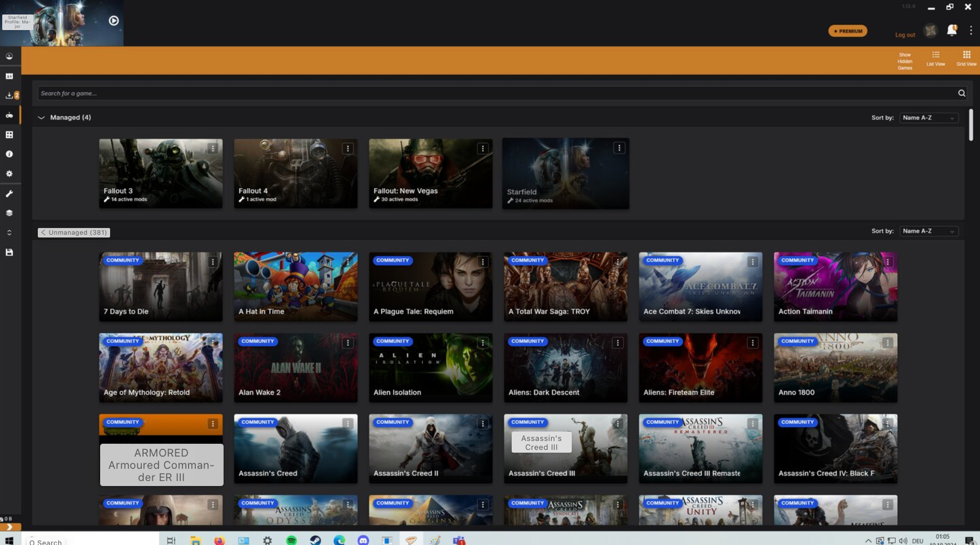The height and width of the screenshot is (545, 980).
Task: Select the Games controller sidebar icon
Action: 9,115
